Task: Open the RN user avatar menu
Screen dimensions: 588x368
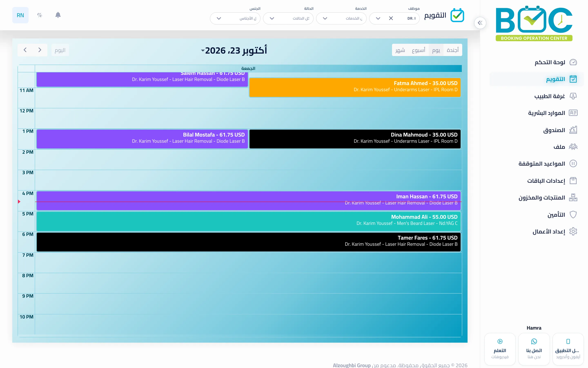Action: click(20, 15)
